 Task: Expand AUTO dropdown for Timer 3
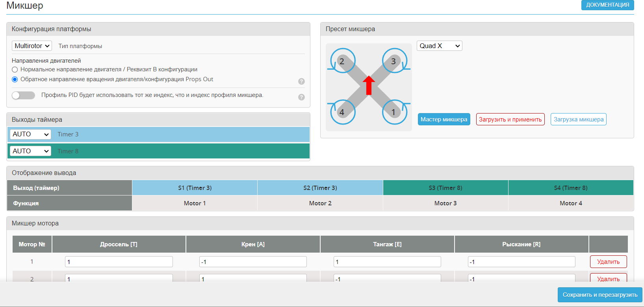point(31,134)
